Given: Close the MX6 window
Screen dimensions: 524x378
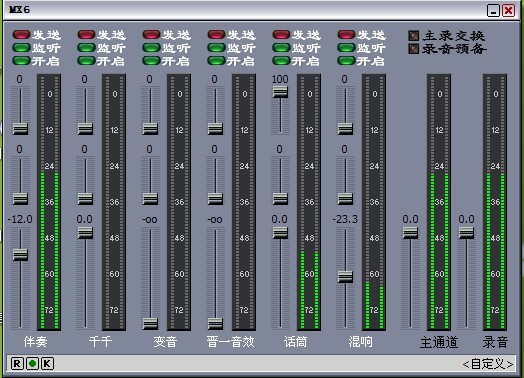Looking at the screenshot, I should point(509,11).
